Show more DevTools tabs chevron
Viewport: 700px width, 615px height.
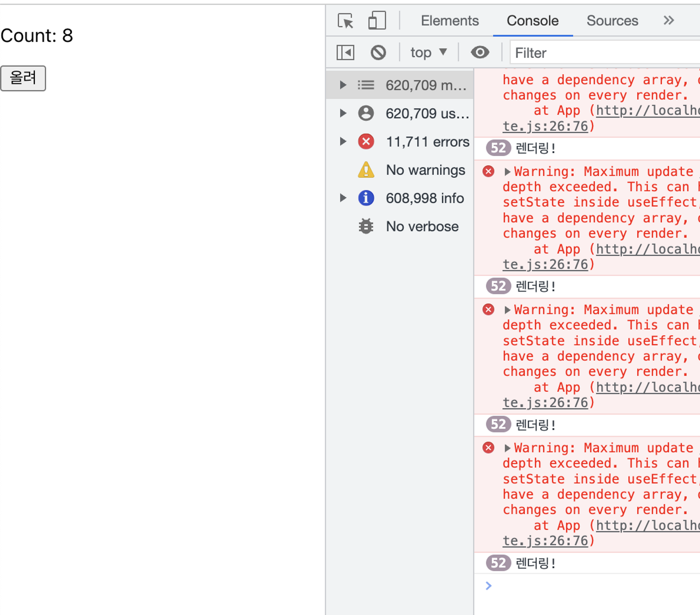[668, 21]
